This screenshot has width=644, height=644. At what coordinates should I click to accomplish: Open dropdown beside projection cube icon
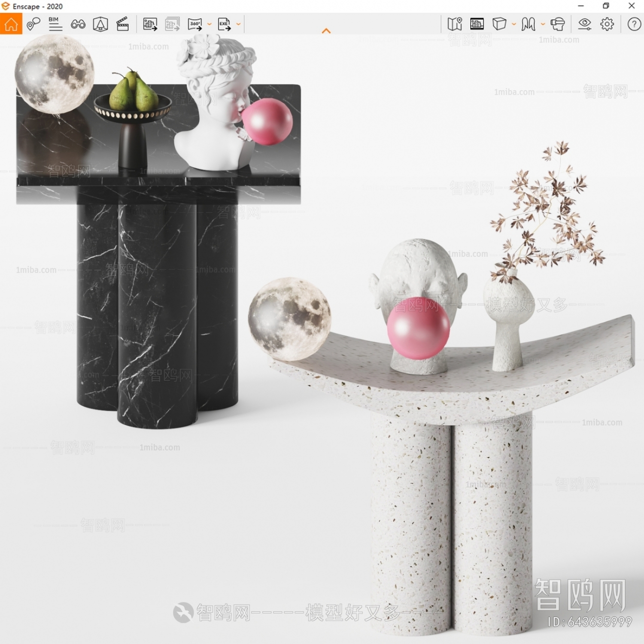[x=514, y=24]
